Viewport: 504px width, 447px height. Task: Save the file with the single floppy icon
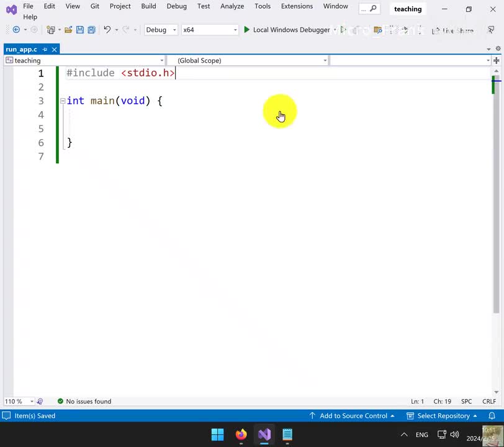pyautogui.click(x=80, y=30)
